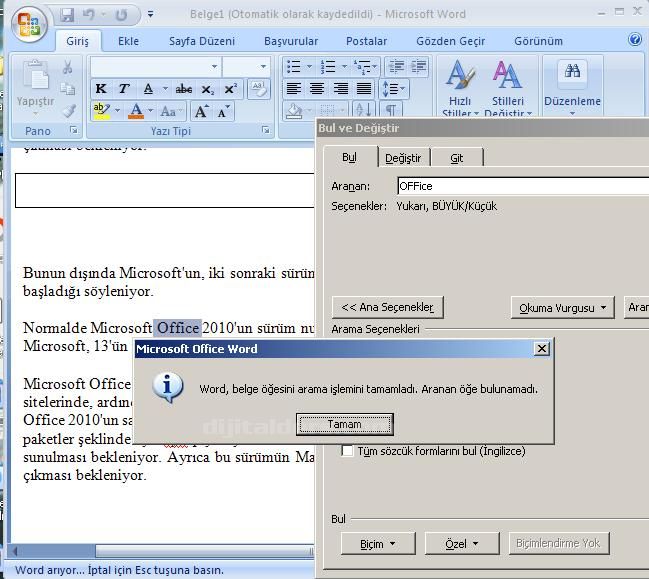The image size is (649, 579).
Task: Click << Ana Seçenekler button
Action: coord(387,307)
